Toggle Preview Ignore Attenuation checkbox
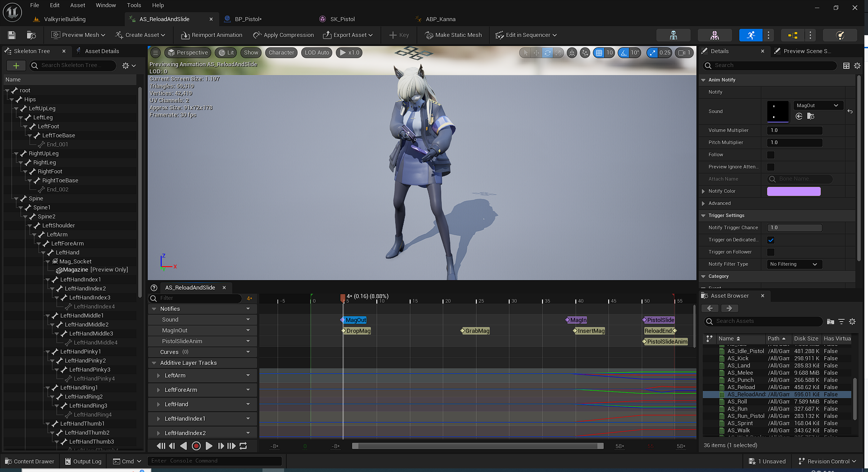 coord(771,167)
